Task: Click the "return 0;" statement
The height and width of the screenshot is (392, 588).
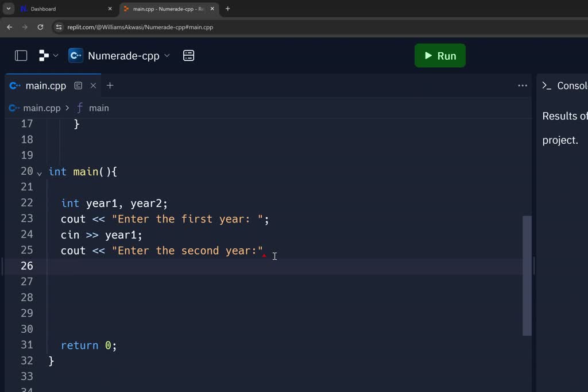Action: [88, 345]
